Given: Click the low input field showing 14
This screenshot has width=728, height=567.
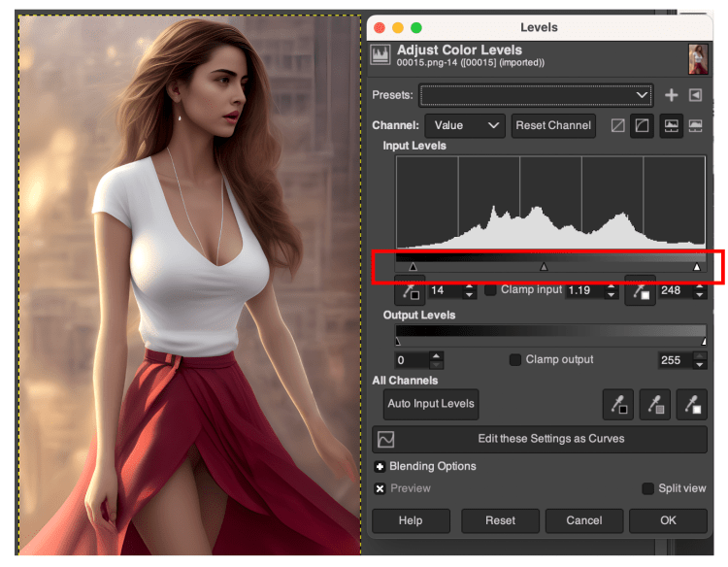Looking at the screenshot, I should coord(446,290).
